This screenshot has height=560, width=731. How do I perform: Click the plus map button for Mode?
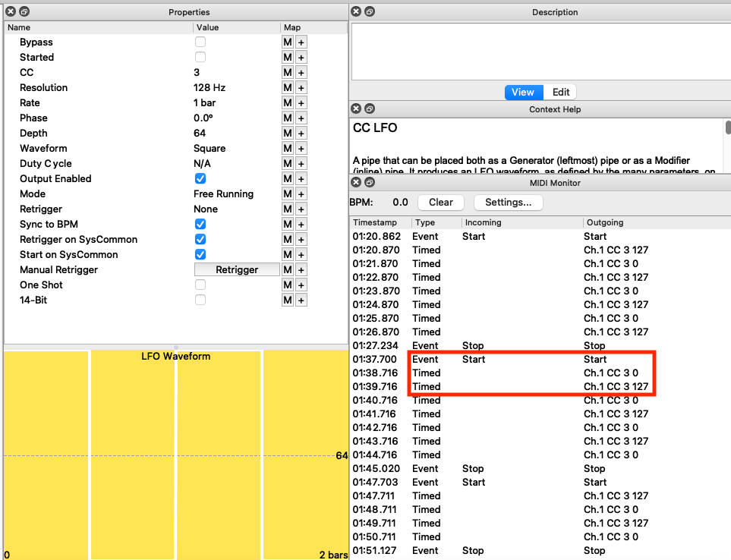click(x=301, y=193)
